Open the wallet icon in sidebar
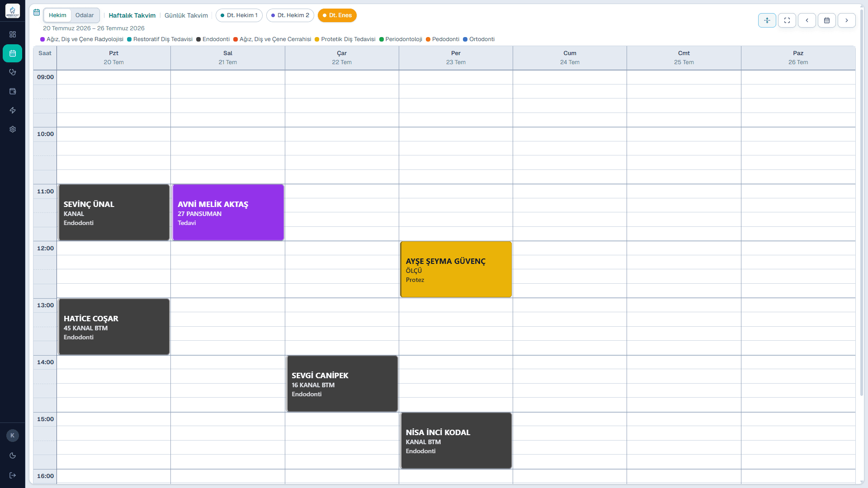The image size is (868, 488). click(13, 91)
